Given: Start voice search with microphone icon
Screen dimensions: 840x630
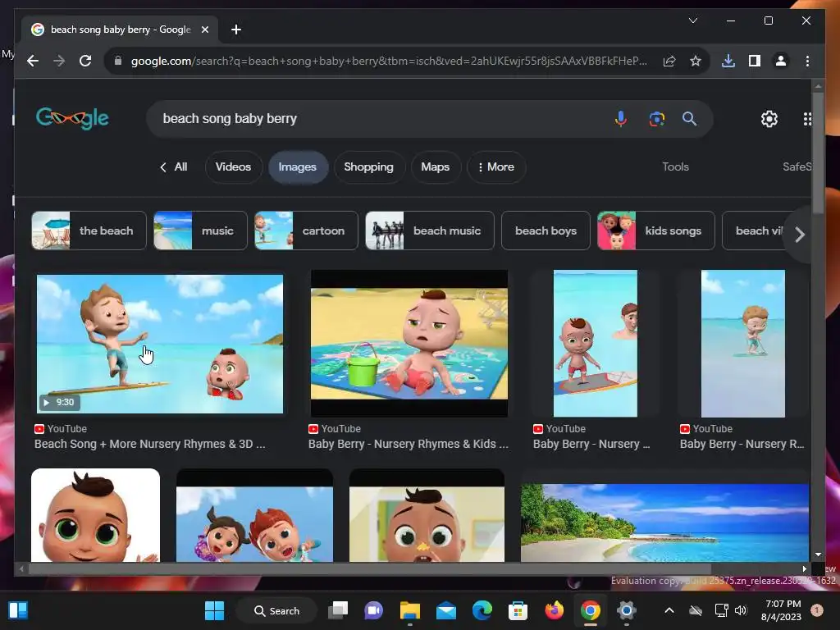Looking at the screenshot, I should click(x=621, y=118).
